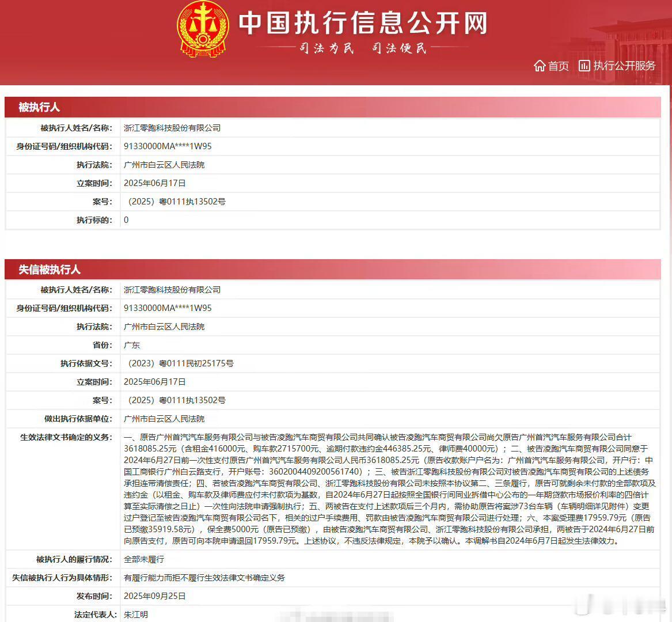Click the 失信被执行人行为具体情形 label
Image resolution: width=672 pixels, height=622 pixels.
pos(62,578)
